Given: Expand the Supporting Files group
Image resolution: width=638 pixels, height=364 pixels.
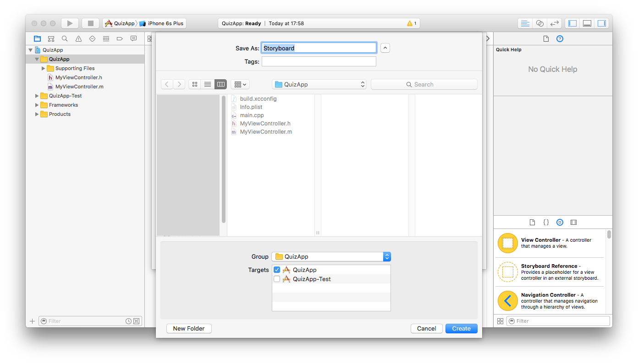Looking at the screenshot, I should click(x=44, y=68).
